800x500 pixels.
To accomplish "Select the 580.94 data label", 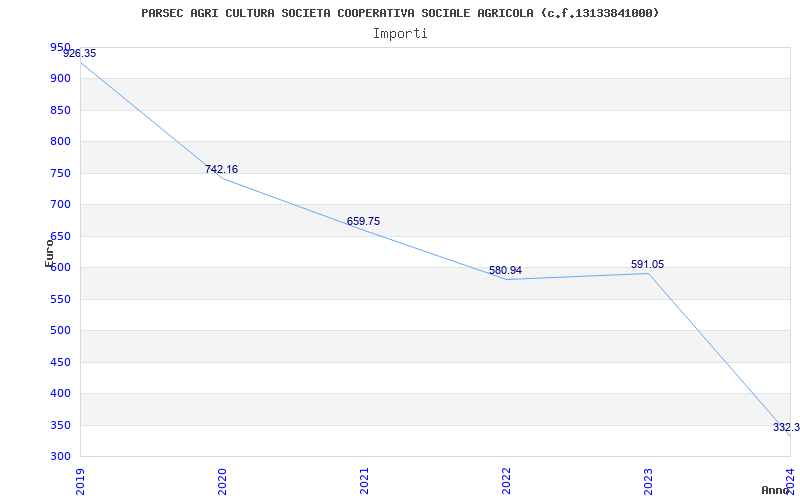I will coord(505,270).
